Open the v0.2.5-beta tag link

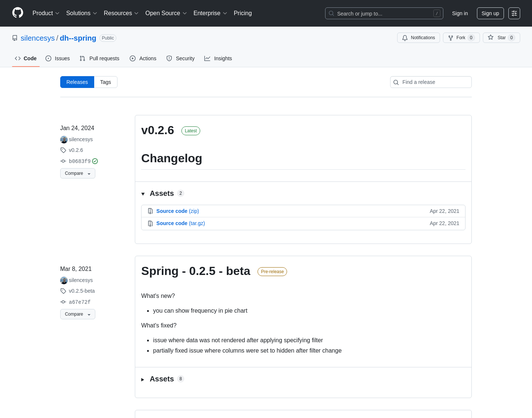tap(82, 291)
